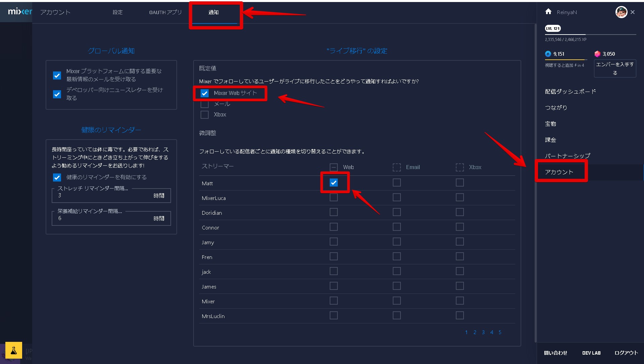Image resolution: width=644 pixels, height=364 pixels.
Task: Click the Matt streamer name
Action: 207,183
